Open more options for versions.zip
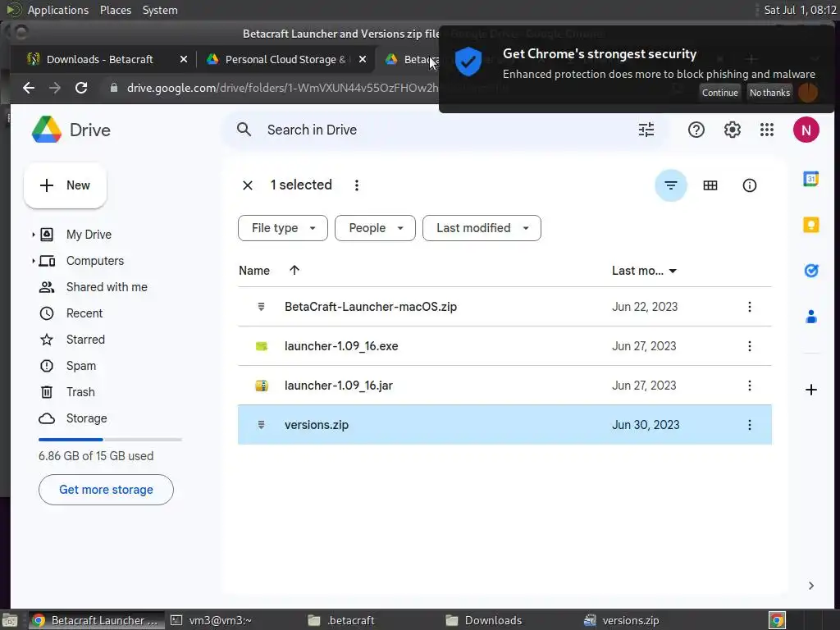This screenshot has width=840, height=630. coord(749,425)
